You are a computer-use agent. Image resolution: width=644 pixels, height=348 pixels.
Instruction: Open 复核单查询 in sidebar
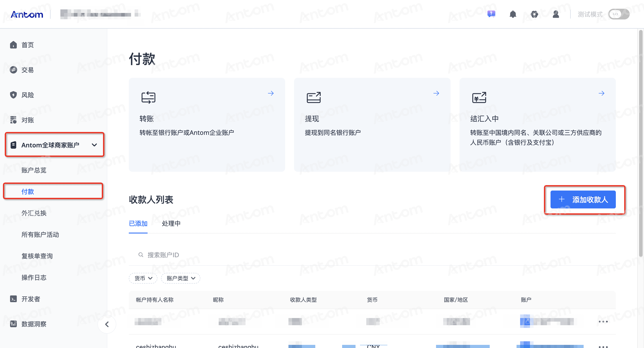(37, 256)
